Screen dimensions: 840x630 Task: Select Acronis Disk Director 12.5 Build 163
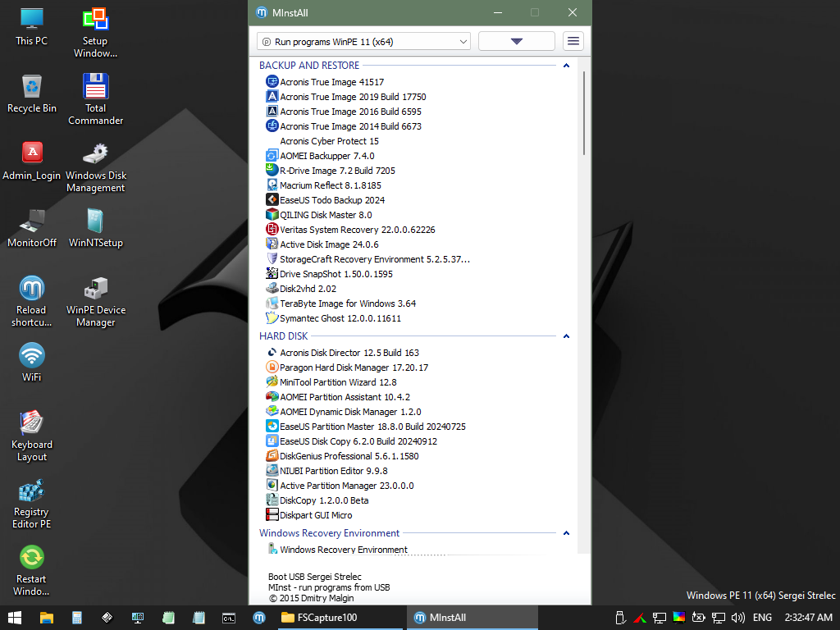[x=343, y=353]
